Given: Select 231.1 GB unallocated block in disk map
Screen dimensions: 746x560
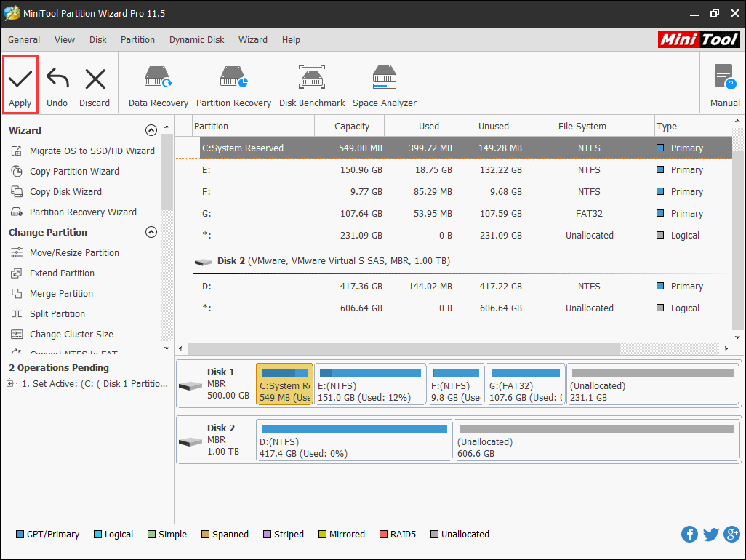Looking at the screenshot, I should pos(653,384).
